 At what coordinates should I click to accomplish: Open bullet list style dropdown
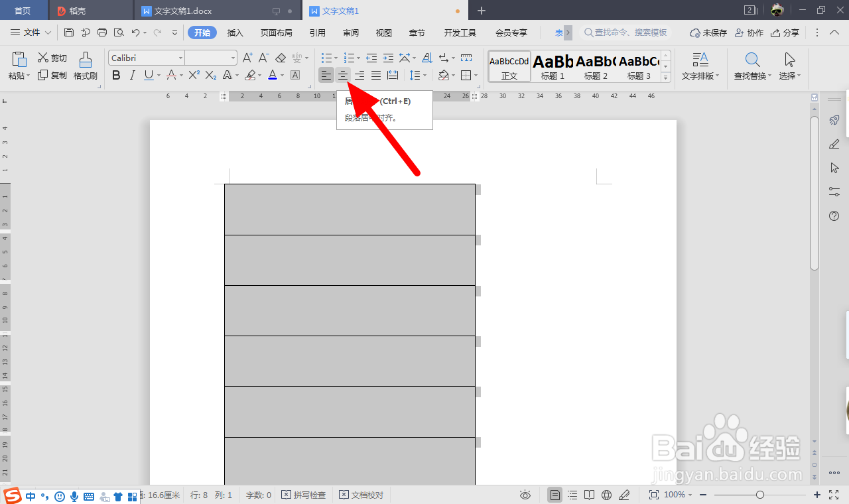[x=336, y=58]
